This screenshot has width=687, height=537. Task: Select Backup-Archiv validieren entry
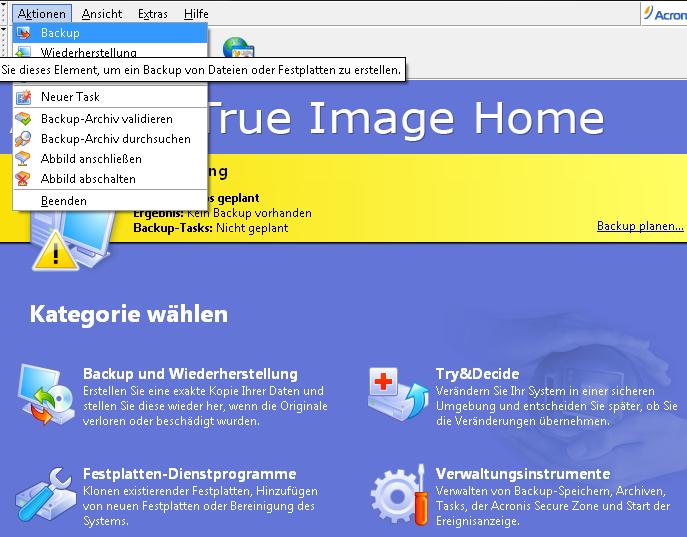point(110,119)
